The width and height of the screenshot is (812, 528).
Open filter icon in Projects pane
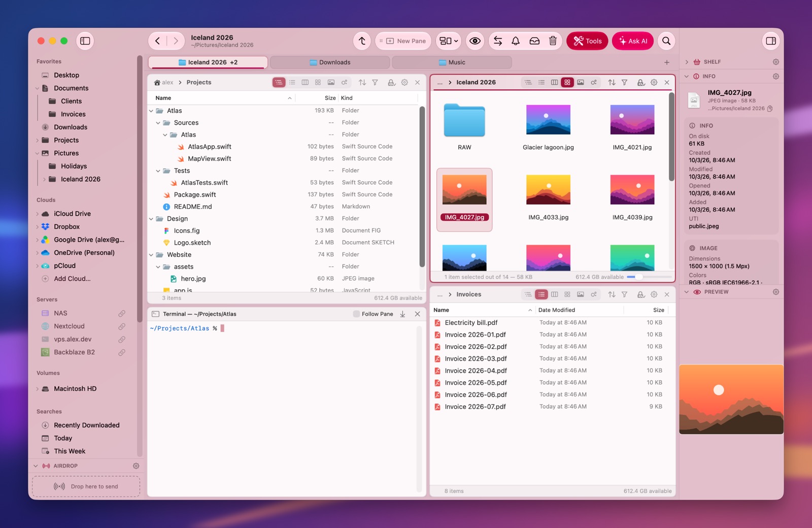(x=375, y=82)
